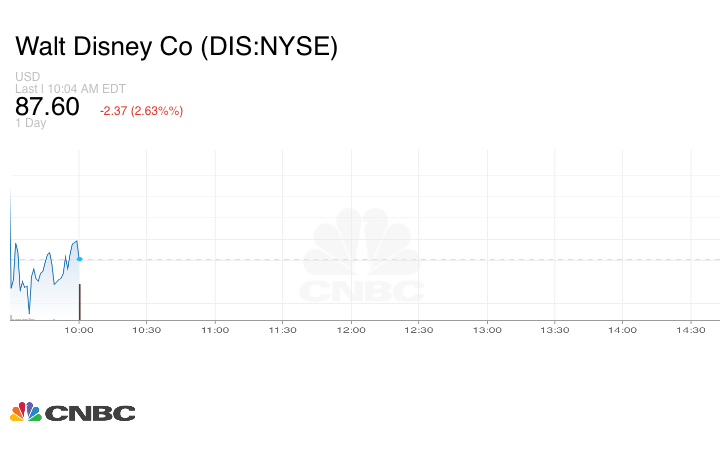This screenshot has width=720, height=450.
Task: Click the CNBC watermark in chart center
Action: [x=362, y=257]
